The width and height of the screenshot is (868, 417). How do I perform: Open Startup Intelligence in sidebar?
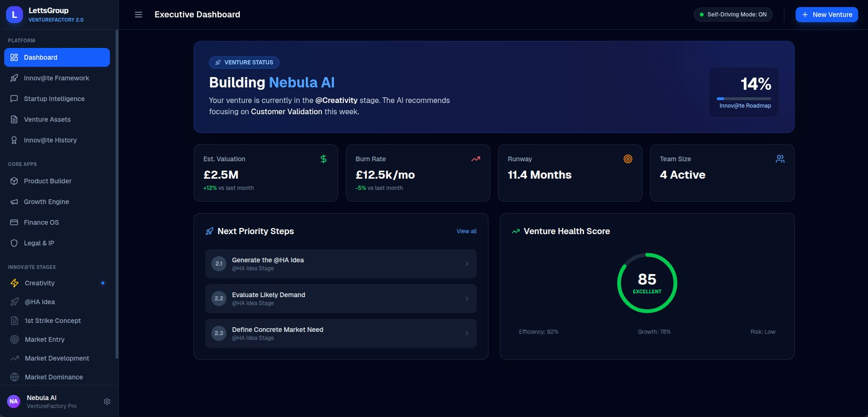[x=54, y=99]
